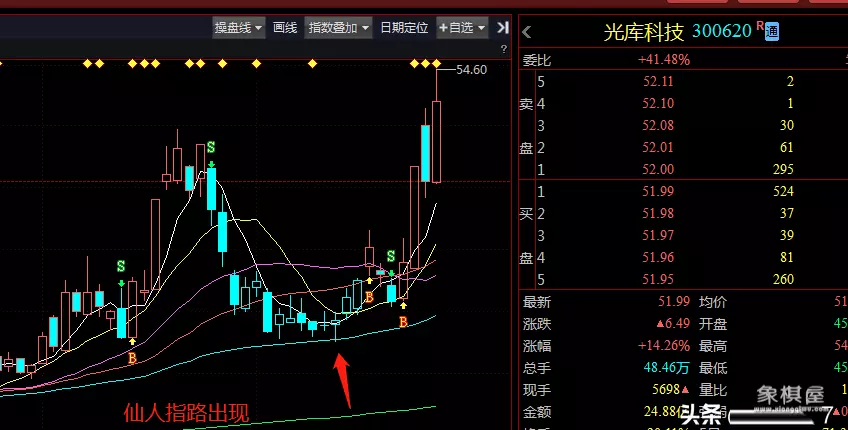Open the 操盘线 dropdown
The width and height of the screenshot is (848, 430).
click(x=239, y=27)
